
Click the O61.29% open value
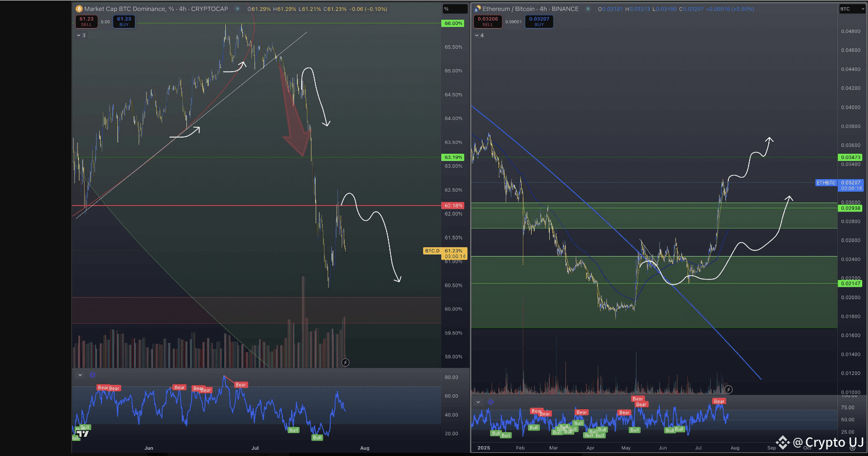click(259, 9)
